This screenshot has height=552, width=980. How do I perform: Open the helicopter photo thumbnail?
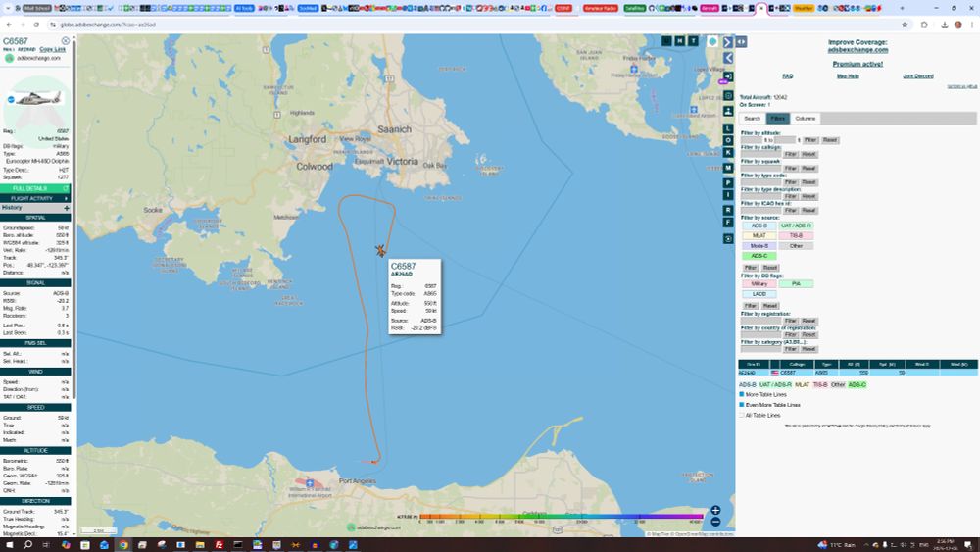pos(38,98)
